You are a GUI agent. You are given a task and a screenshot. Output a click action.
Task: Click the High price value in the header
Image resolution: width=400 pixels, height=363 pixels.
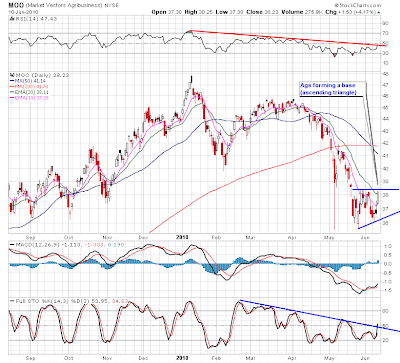click(x=206, y=12)
